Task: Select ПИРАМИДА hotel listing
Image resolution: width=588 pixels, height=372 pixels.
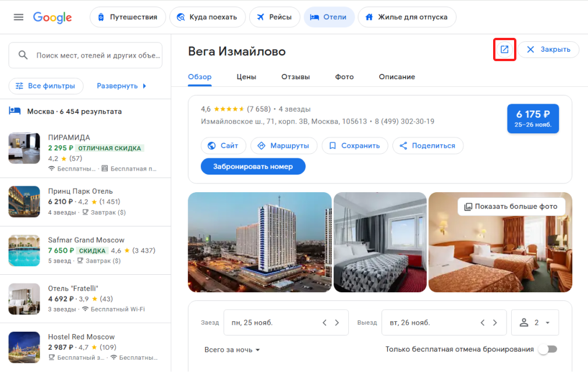Action: pos(86,153)
